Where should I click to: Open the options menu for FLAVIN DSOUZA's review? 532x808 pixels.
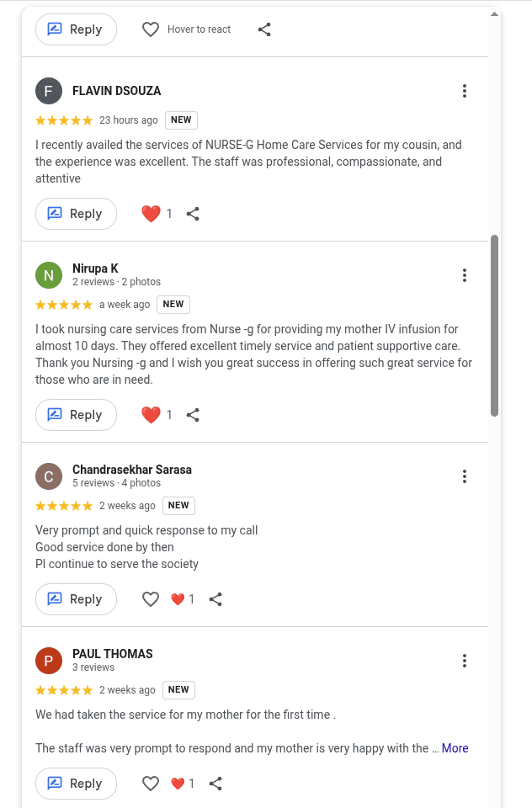465,91
